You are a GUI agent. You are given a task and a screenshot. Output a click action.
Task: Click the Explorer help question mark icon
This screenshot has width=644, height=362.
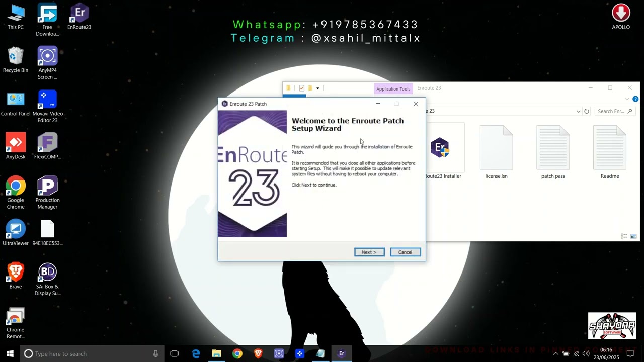tap(635, 99)
